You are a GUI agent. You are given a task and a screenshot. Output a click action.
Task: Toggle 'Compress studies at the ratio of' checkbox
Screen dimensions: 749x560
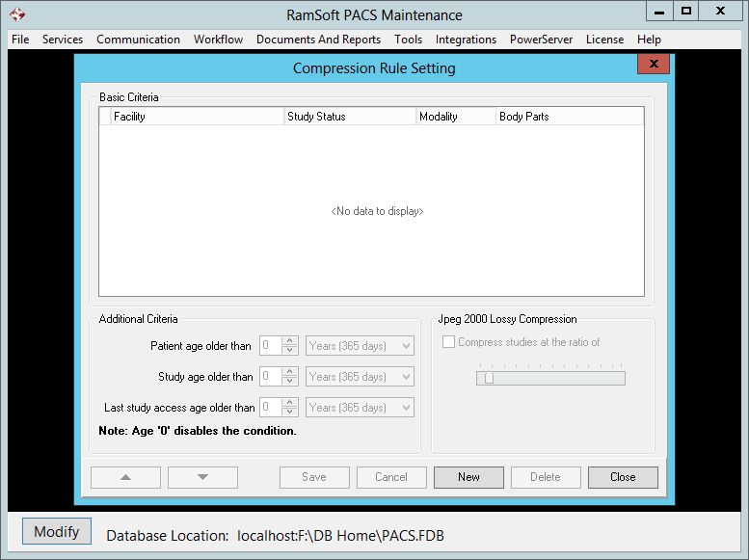click(x=449, y=342)
